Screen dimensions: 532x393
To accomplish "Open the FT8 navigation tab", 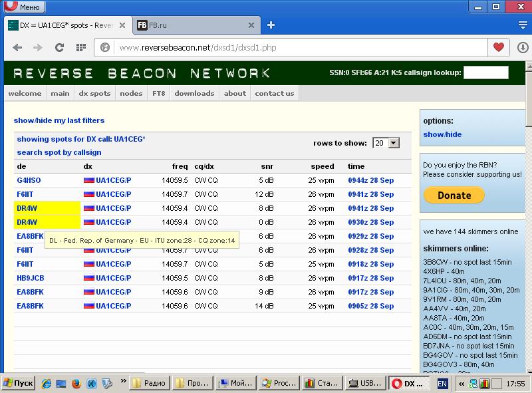I will point(159,93).
